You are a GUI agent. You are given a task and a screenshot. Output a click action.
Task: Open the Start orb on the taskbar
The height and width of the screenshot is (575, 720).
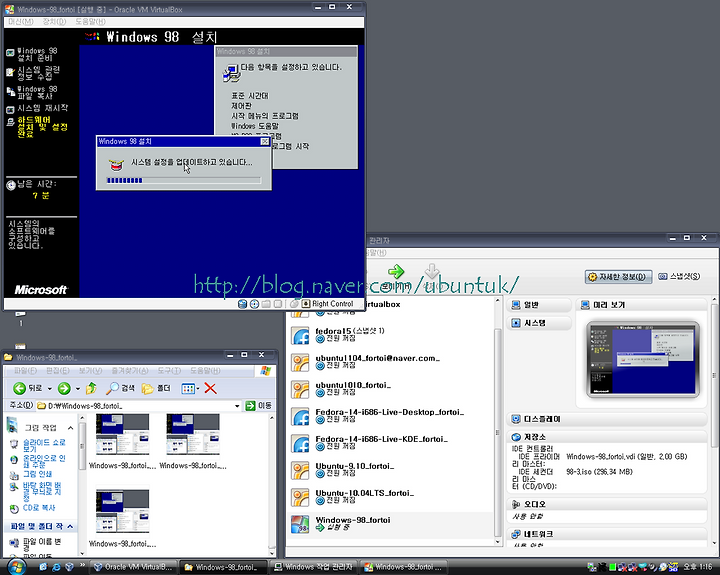15,567
